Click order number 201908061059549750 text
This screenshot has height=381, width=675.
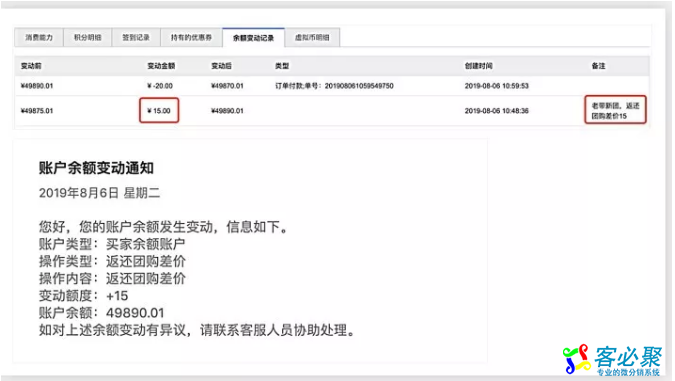point(359,86)
